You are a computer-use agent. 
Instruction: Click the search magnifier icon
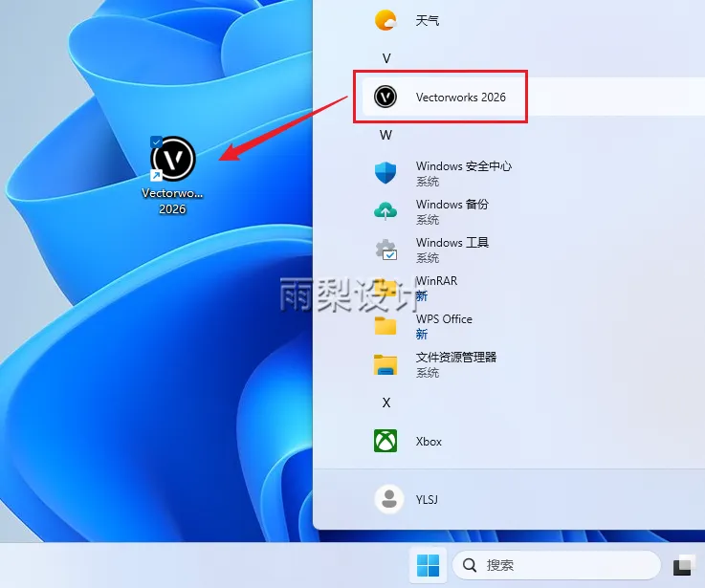point(470,565)
